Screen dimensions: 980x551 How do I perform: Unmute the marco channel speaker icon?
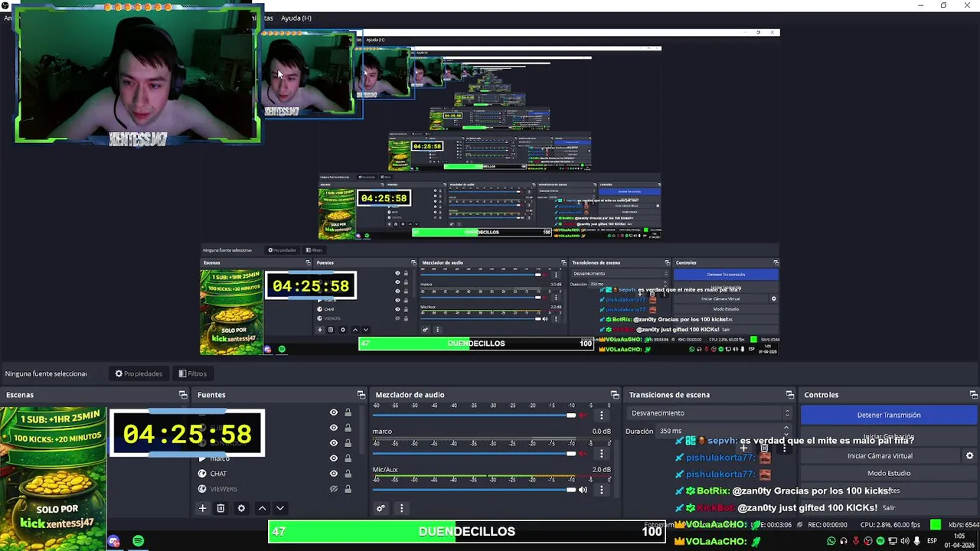tap(583, 453)
